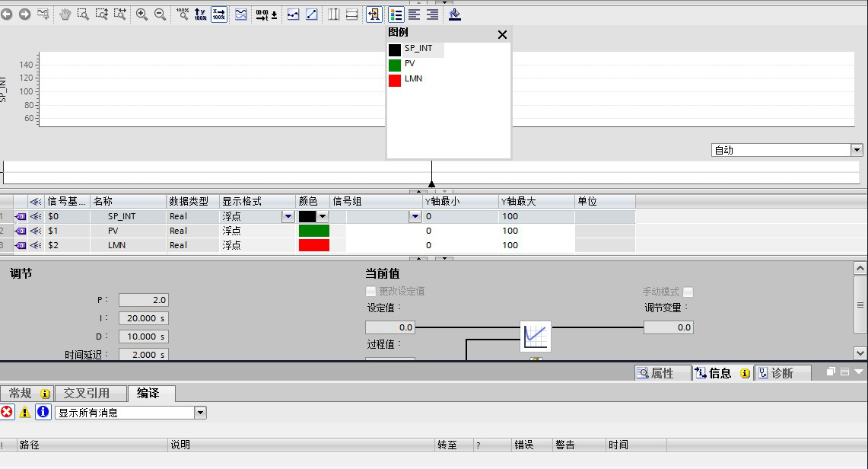This screenshot has width=868, height=469.
Task: Click the green PV color swatch
Action: [313, 231]
